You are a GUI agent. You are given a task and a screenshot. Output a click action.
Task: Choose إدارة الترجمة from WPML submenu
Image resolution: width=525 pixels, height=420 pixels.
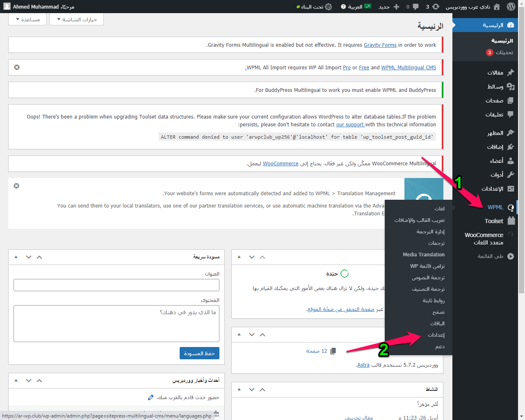(430, 232)
